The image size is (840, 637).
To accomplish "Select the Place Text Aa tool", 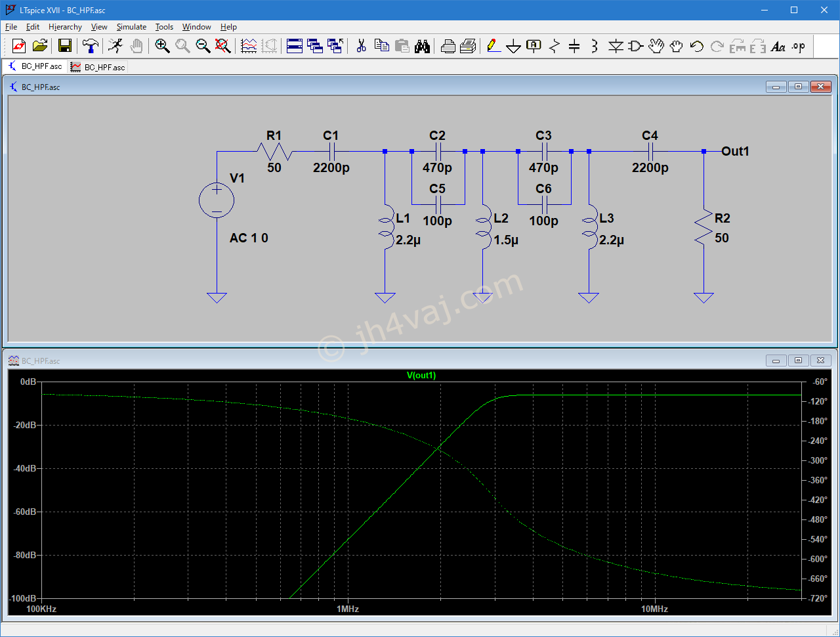I will coord(778,46).
